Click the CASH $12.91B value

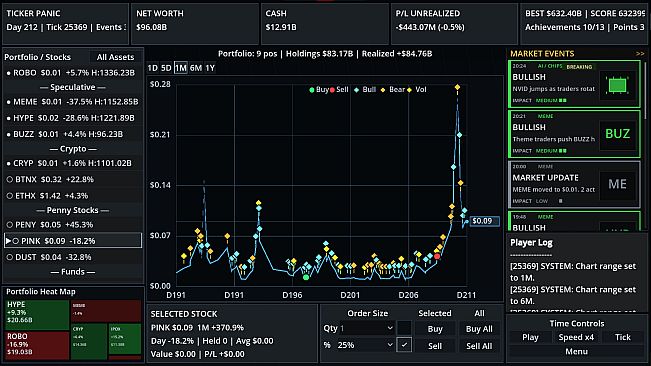281,27
